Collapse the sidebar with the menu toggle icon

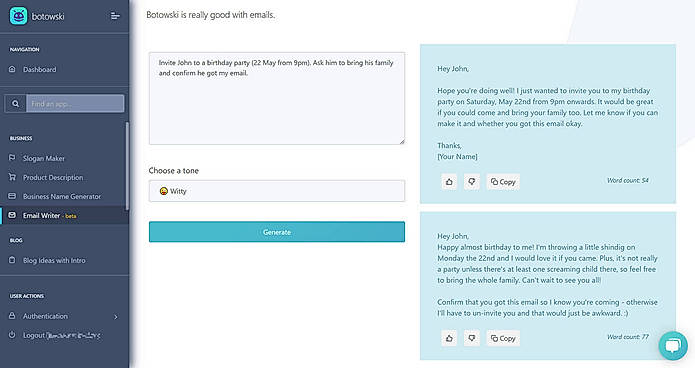click(x=115, y=16)
